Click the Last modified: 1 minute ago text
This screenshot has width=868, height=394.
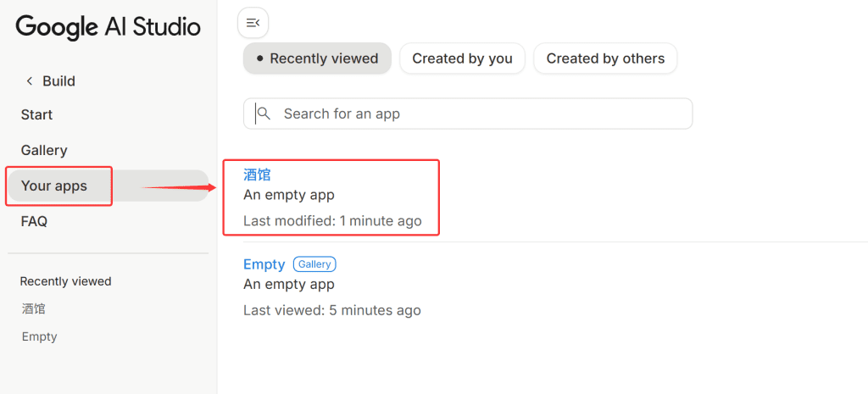coord(332,221)
